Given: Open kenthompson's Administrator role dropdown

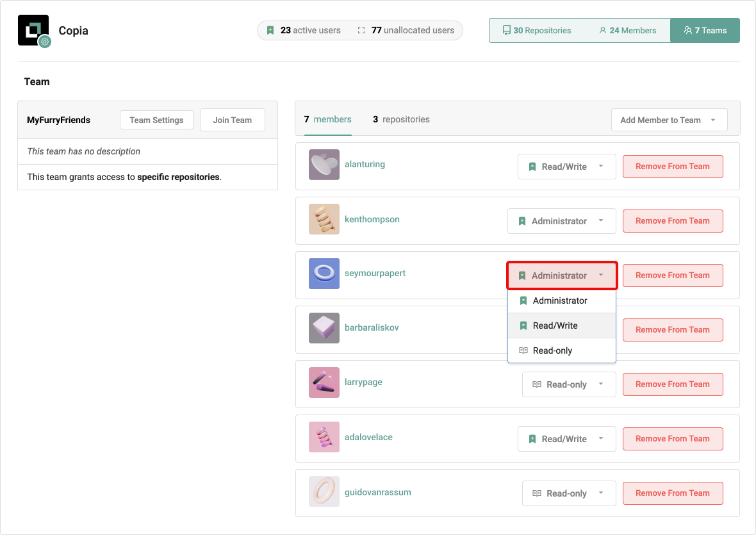Looking at the screenshot, I should coord(561,221).
